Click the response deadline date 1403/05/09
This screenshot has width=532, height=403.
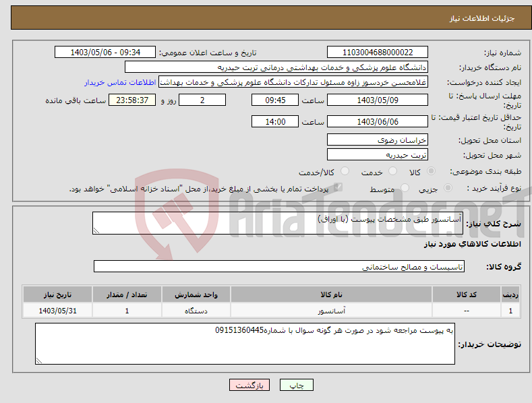378,100
